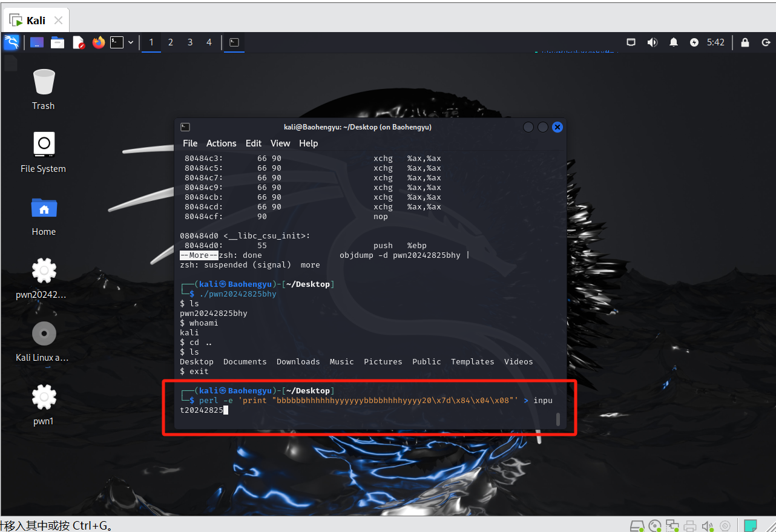The height and width of the screenshot is (532, 776).
Task: Open the terminal emulator launcher in panel
Action: 117,42
